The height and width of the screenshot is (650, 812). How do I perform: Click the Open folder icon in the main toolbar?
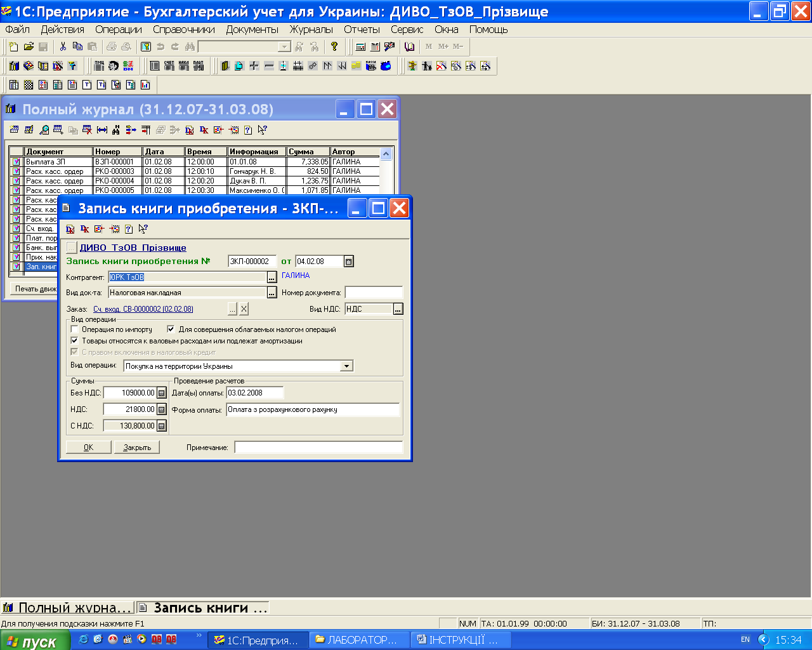click(29, 47)
